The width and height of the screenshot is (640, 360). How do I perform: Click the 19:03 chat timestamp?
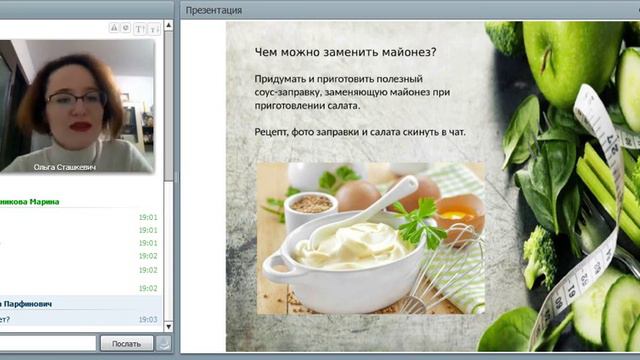tap(148, 319)
